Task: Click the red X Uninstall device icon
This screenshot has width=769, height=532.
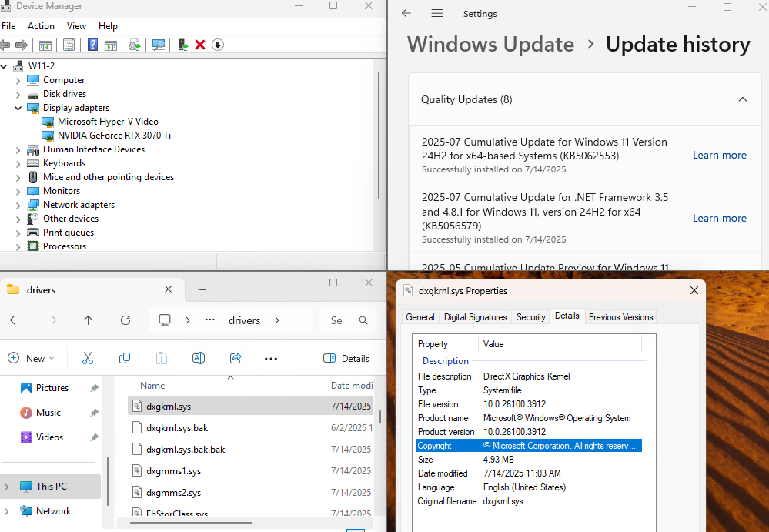Action: coord(200,45)
